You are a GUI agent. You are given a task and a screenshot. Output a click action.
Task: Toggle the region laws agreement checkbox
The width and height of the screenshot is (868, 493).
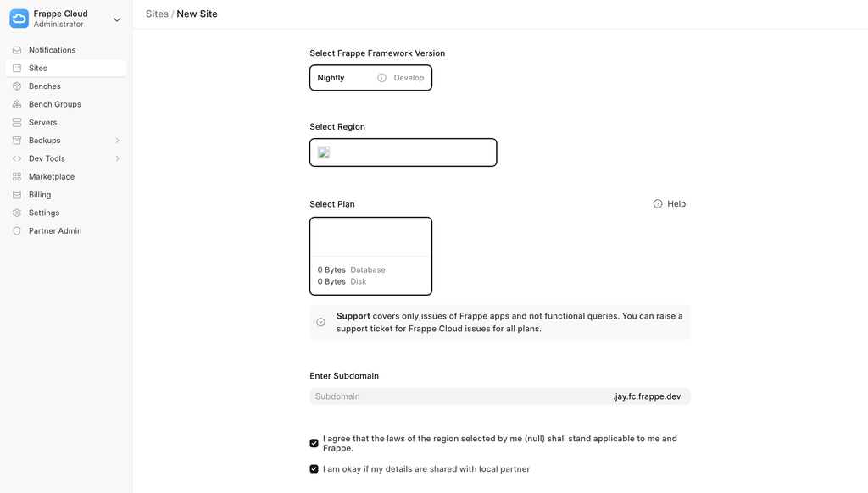coord(314,443)
